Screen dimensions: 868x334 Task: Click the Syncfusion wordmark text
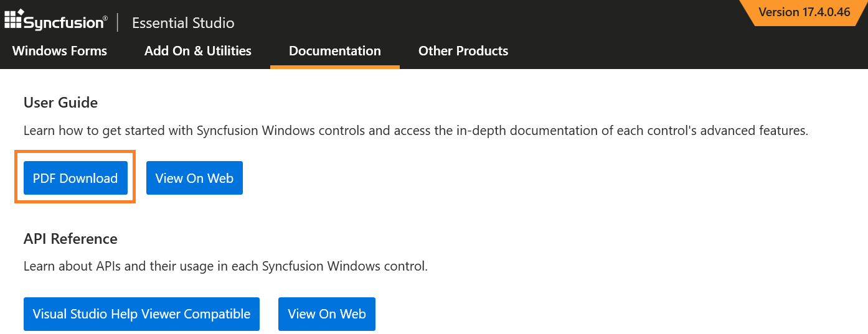coord(64,23)
